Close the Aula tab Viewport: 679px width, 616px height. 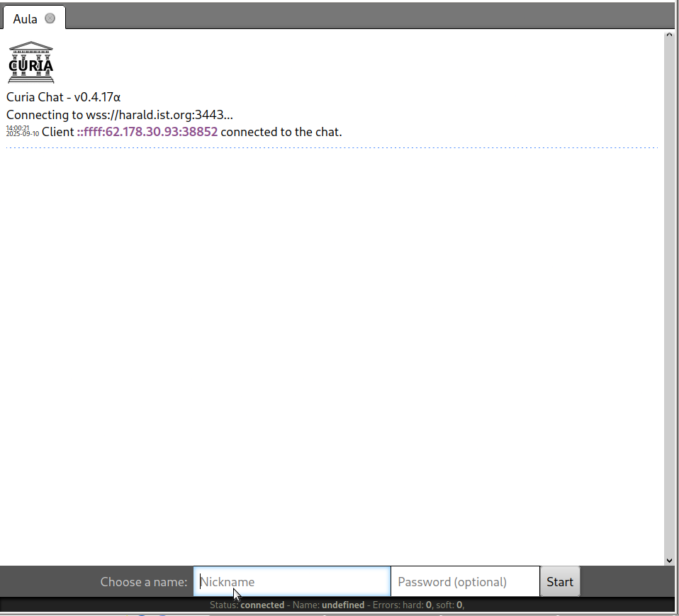(x=50, y=18)
